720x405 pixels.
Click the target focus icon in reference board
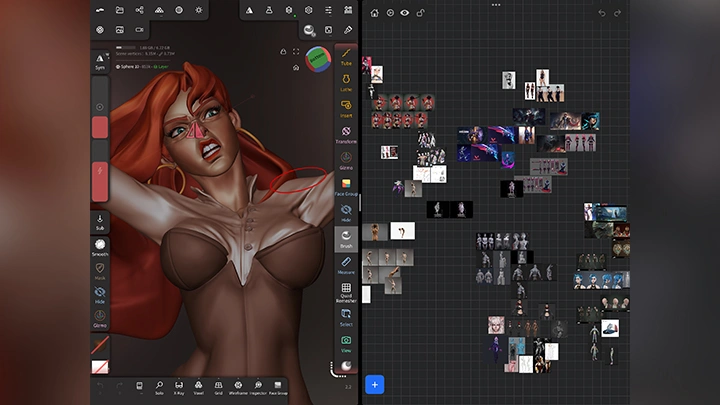click(390, 13)
